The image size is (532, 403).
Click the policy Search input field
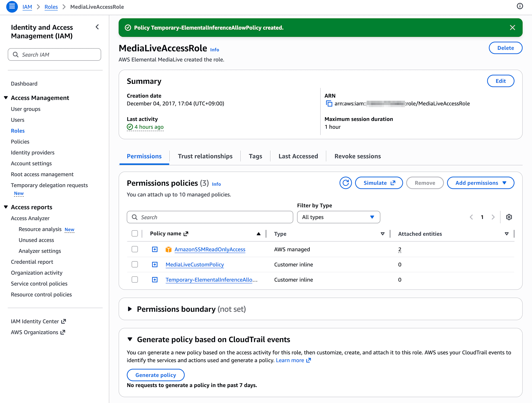click(210, 217)
